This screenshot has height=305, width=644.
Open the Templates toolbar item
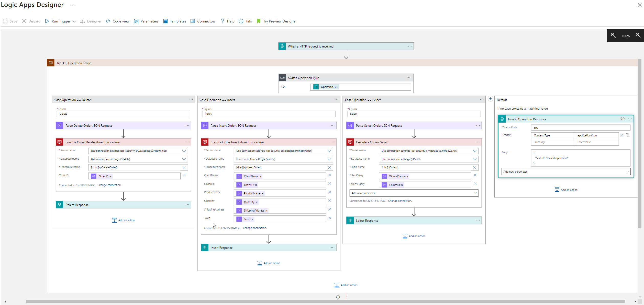(x=175, y=21)
